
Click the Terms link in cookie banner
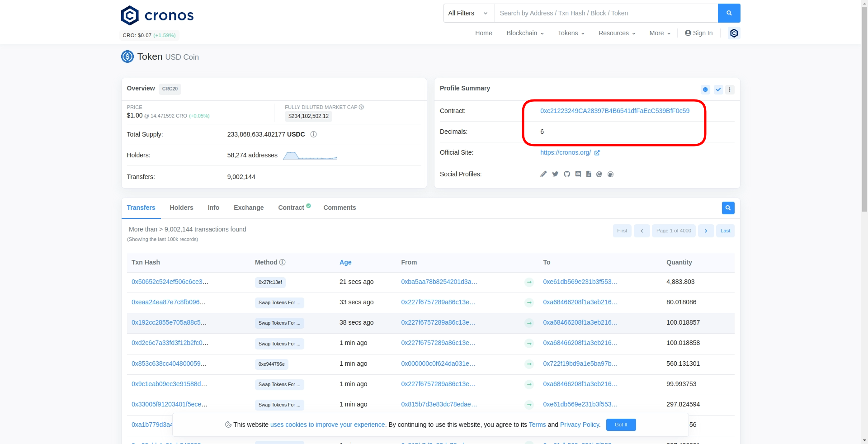[x=538, y=425]
